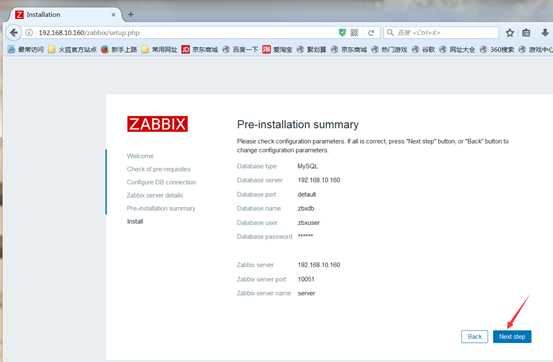This screenshot has height=362, width=553.
Task: Open the 常用网址 bookmark folder
Action: click(x=159, y=50)
